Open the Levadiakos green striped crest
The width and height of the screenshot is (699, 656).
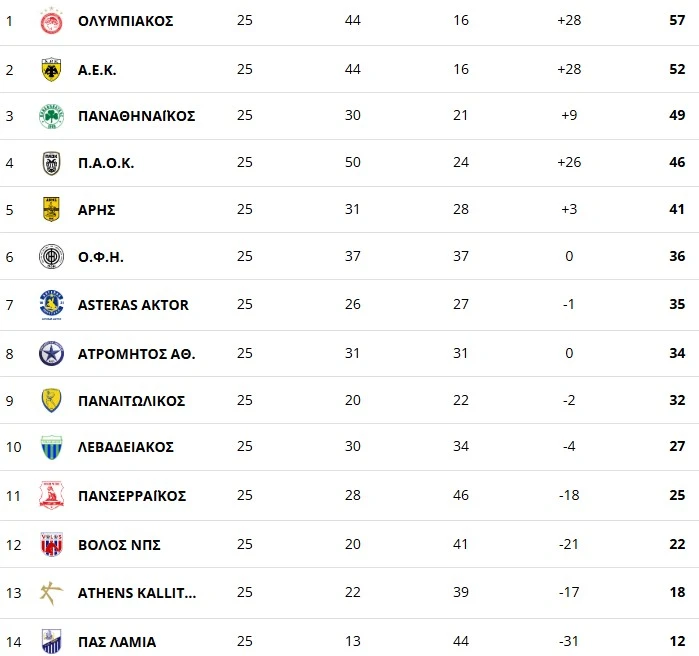coord(51,447)
